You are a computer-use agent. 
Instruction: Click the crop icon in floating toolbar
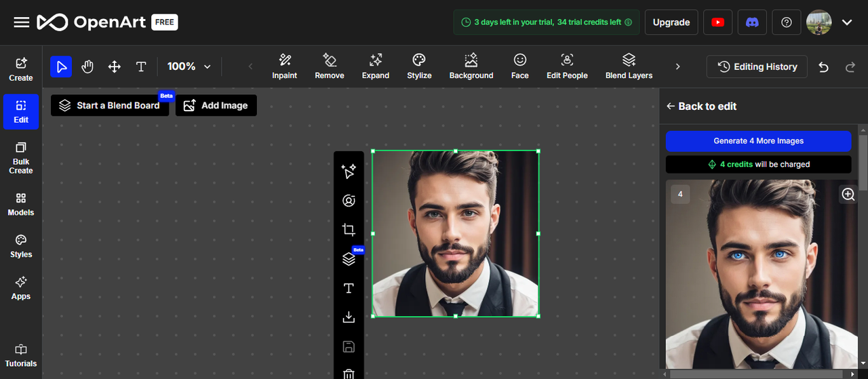(x=349, y=230)
